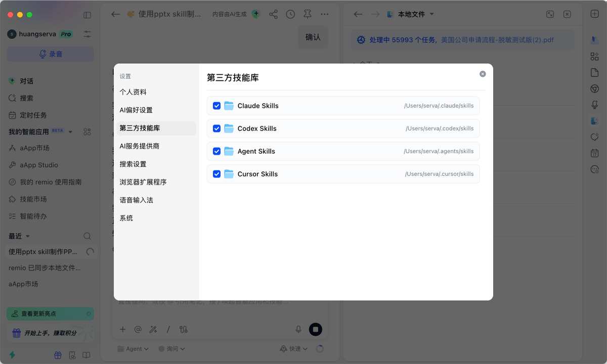Click the apps grid icon beside 我的智能应用

tap(87, 132)
